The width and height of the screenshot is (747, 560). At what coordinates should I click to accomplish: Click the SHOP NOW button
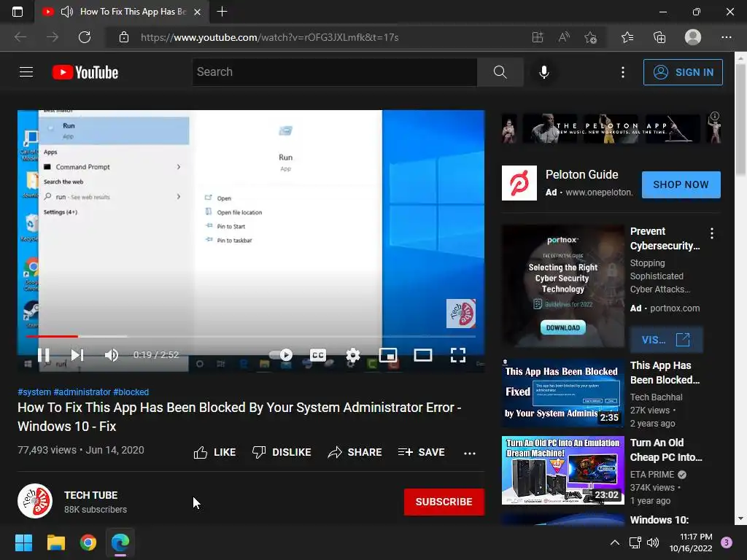click(x=681, y=184)
